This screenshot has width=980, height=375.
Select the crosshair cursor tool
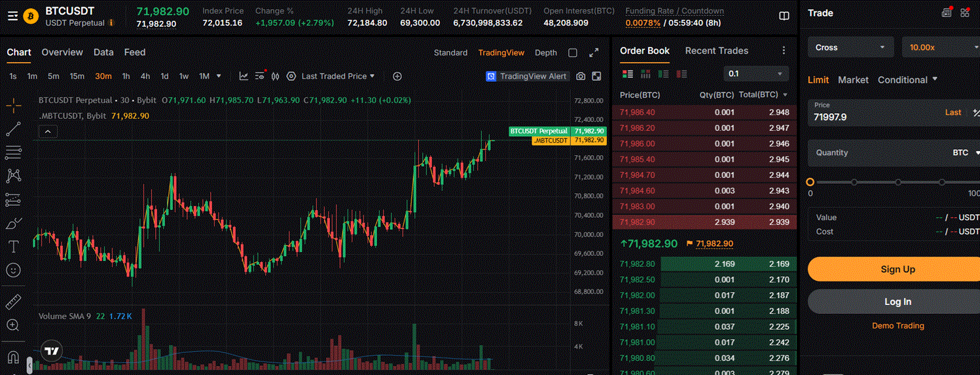13,105
